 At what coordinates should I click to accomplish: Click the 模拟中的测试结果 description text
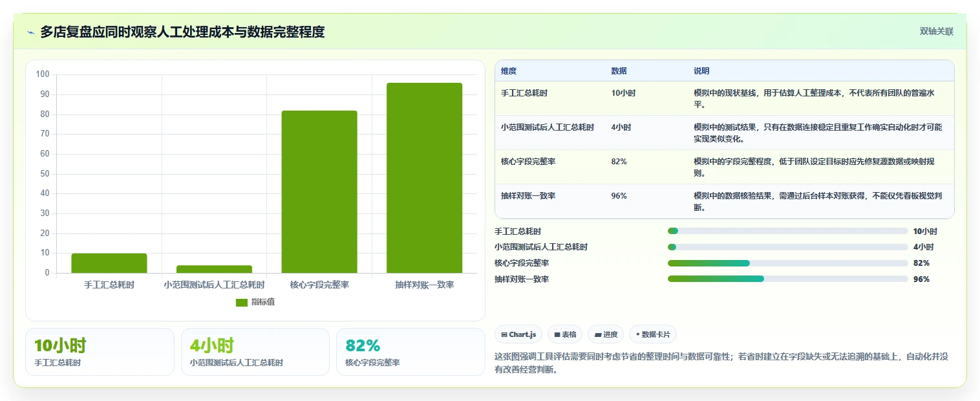pyautogui.click(x=818, y=133)
